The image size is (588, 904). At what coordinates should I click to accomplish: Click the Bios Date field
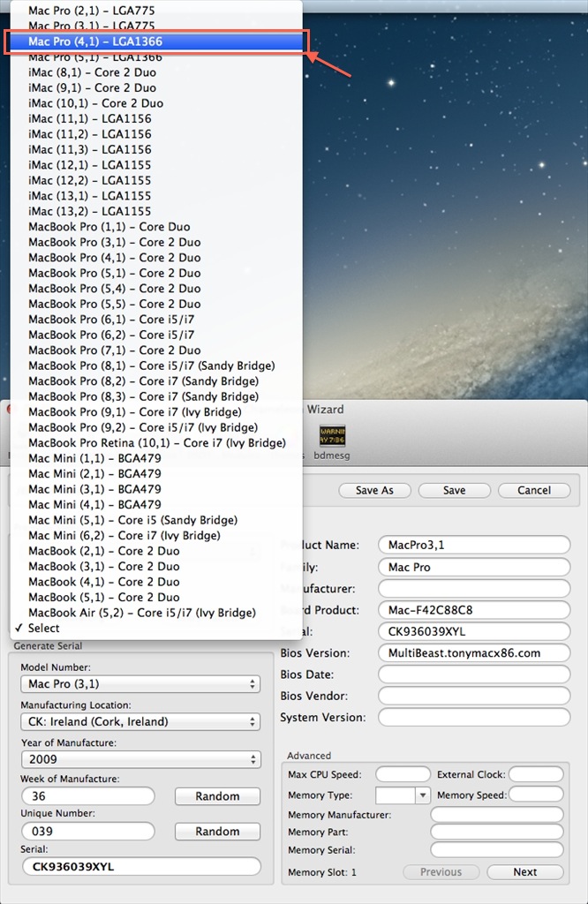(x=474, y=674)
